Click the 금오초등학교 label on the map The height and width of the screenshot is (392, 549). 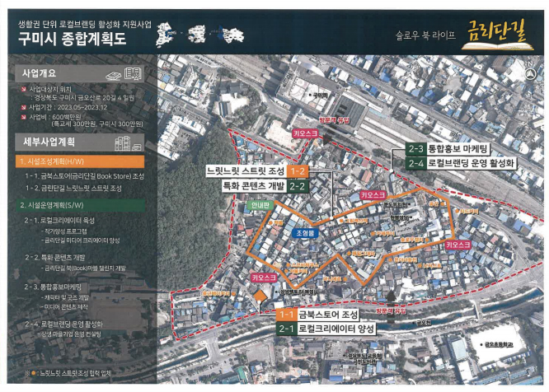tap(498, 344)
